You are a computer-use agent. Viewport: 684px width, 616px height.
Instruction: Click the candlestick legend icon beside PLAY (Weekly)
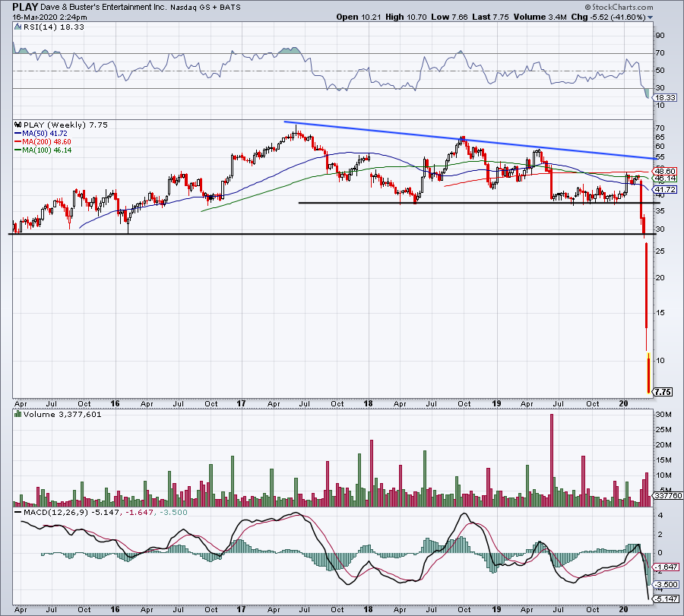click(18, 125)
